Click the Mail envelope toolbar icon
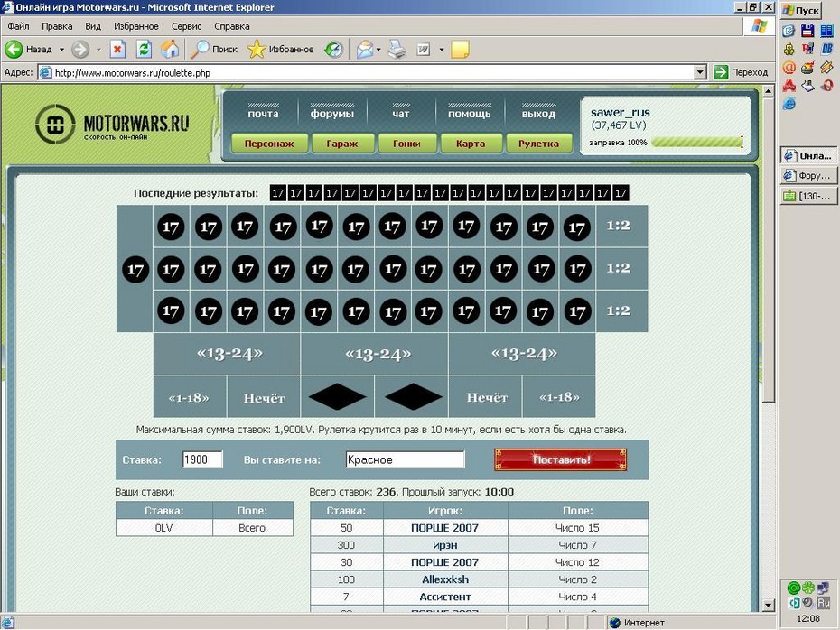The width and height of the screenshot is (840, 630). (x=365, y=50)
